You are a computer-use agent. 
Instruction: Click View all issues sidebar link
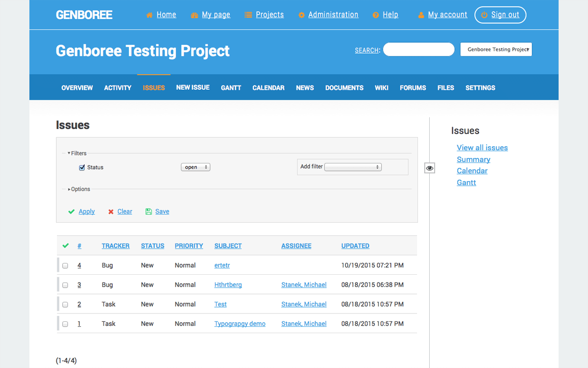tap(482, 148)
